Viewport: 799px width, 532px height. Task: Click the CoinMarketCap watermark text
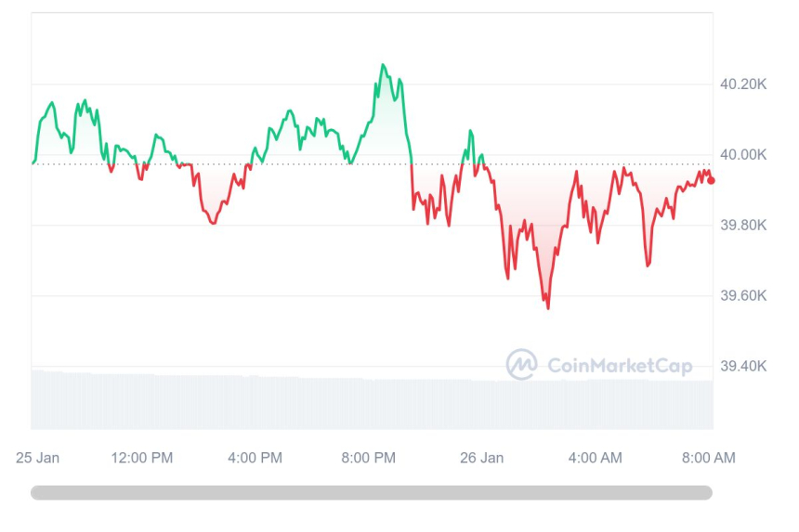tap(619, 366)
